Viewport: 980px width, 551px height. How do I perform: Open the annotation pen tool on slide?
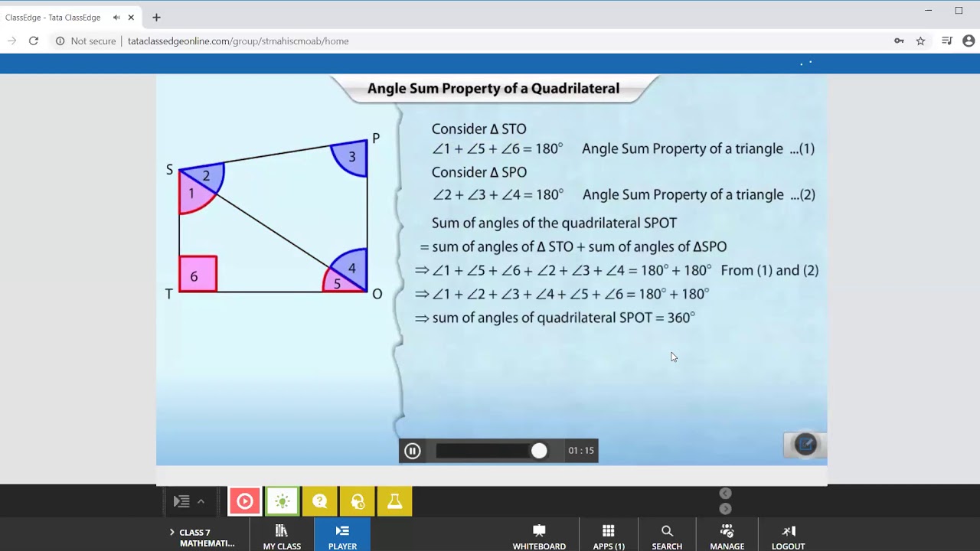pyautogui.click(x=805, y=444)
